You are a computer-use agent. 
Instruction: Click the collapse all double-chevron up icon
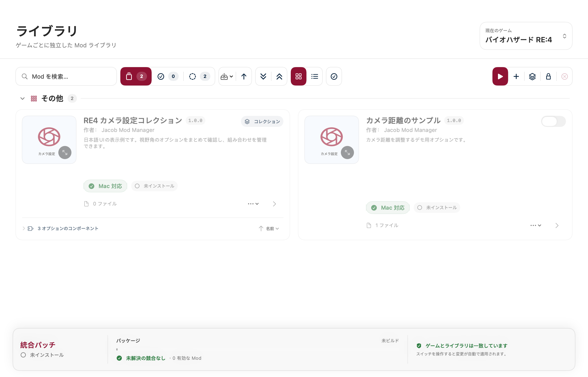[x=279, y=76]
